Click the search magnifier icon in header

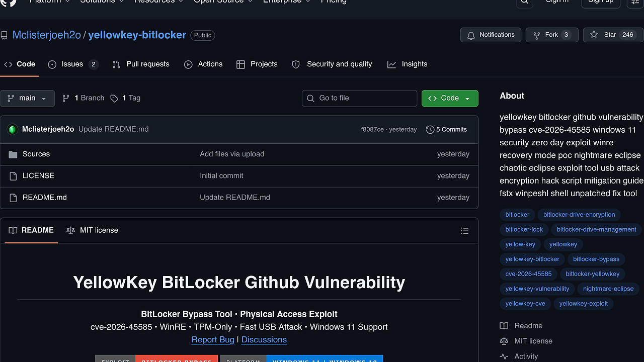coord(524,2)
